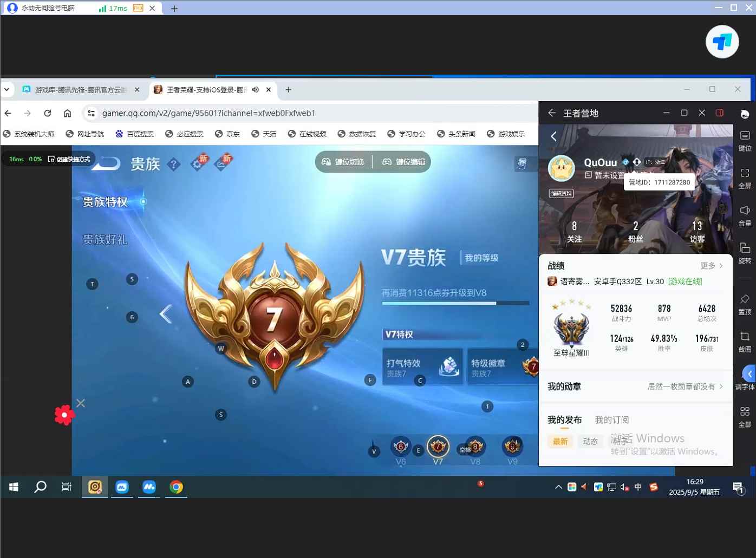Open the Windows notification center

pyautogui.click(x=738, y=488)
